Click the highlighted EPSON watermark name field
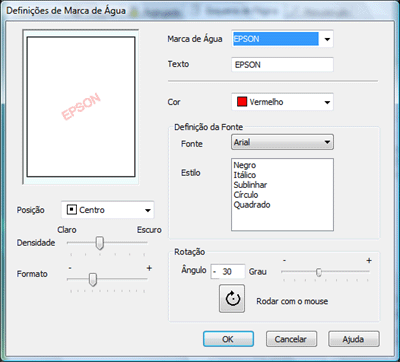This screenshot has width=400, height=362. point(276,39)
